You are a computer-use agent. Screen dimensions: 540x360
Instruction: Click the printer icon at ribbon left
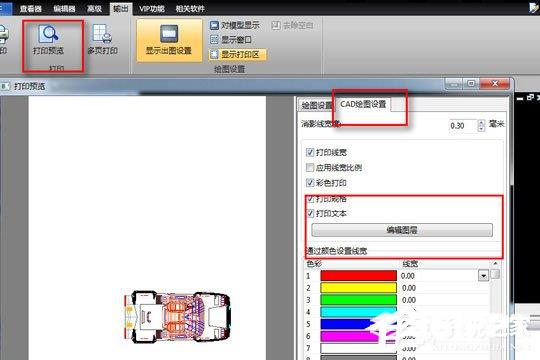[3, 35]
